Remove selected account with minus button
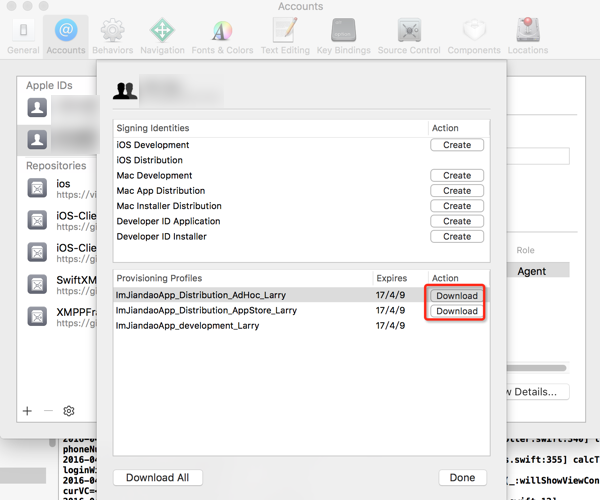This screenshot has height=500, width=600. pyautogui.click(x=48, y=411)
